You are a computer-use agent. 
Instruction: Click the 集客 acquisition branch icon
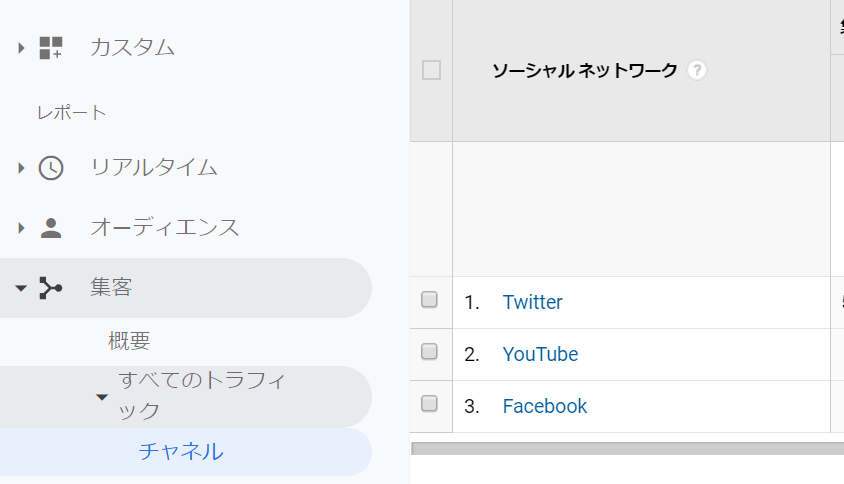click(x=51, y=288)
